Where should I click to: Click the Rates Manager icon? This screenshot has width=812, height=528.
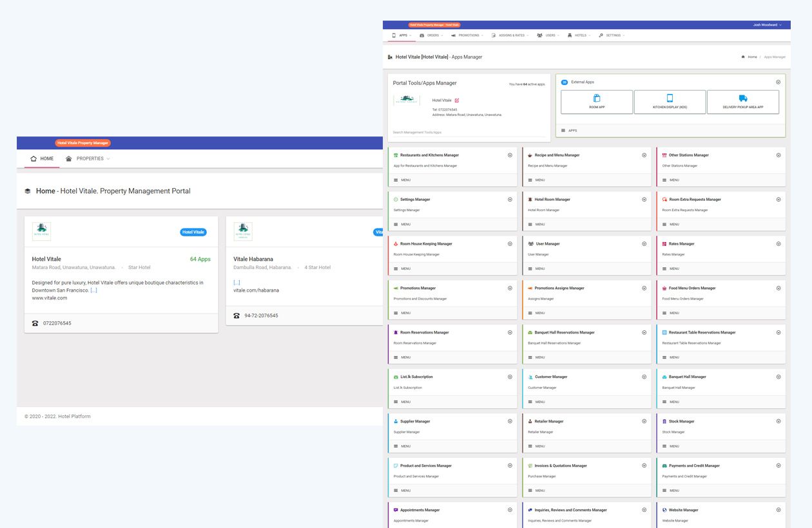664,244
